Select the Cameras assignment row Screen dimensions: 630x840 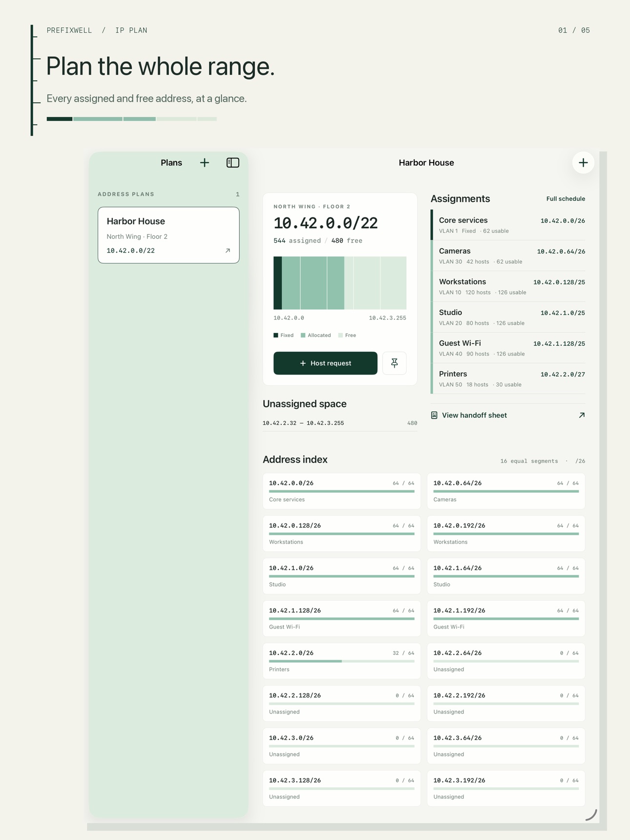tap(508, 255)
